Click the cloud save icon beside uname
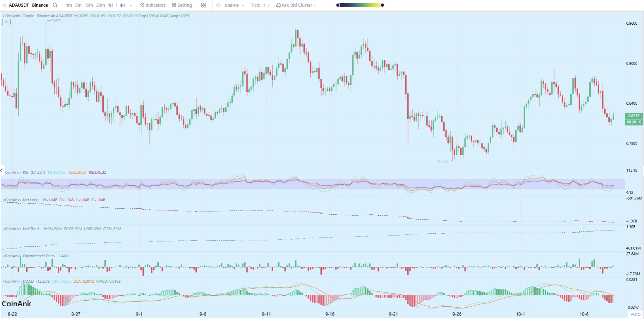Viewport: 644px width, 319px height. coord(218,5)
